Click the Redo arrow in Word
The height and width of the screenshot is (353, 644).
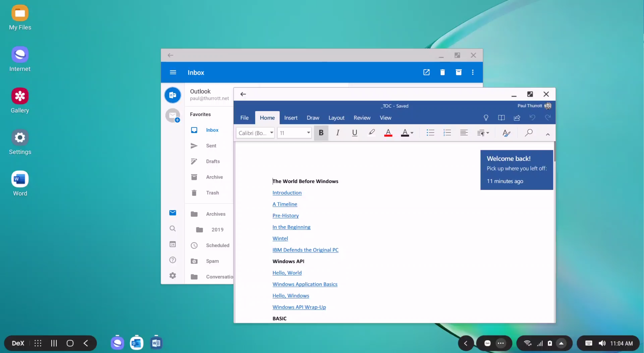548,117
